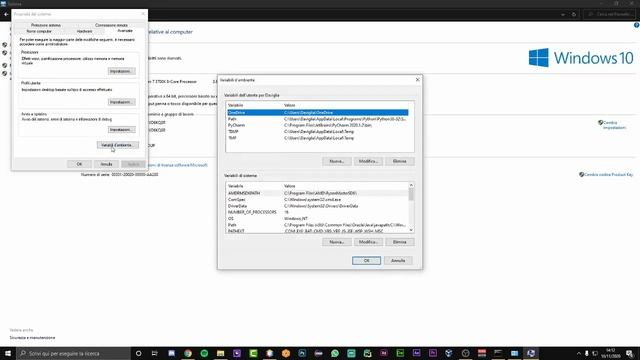This screenshot has width=640, height=360.
Task: Select the NUMBER_OF_PROCESSORS system variable
Action: [x=318, y=212]
